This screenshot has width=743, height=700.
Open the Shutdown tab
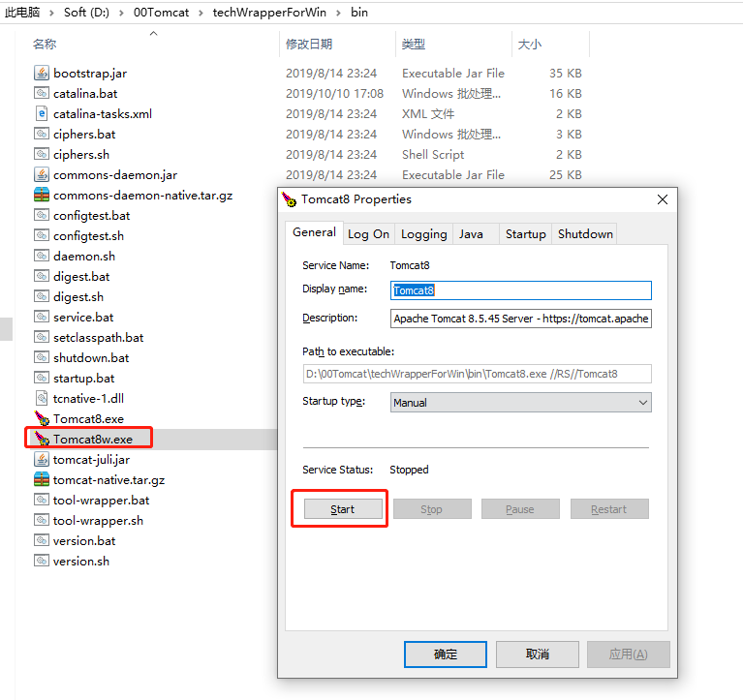point(585,234)
